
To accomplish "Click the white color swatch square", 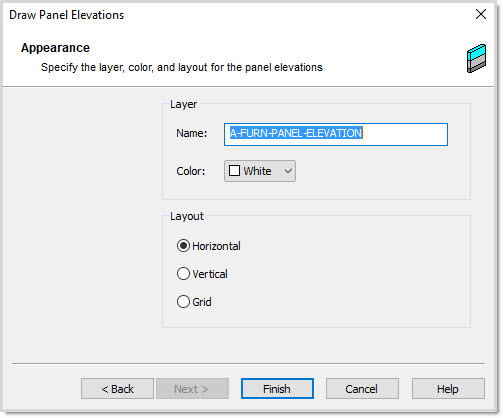I will tap(234, 171).
